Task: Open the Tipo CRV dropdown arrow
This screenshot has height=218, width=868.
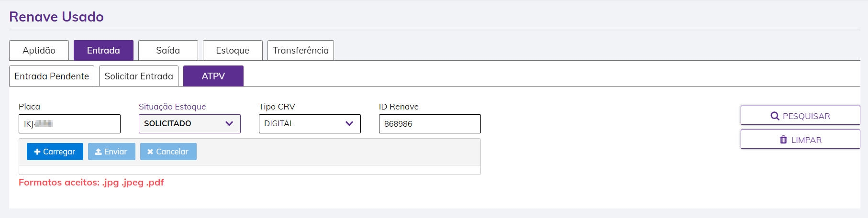Action: pos(349,123)
